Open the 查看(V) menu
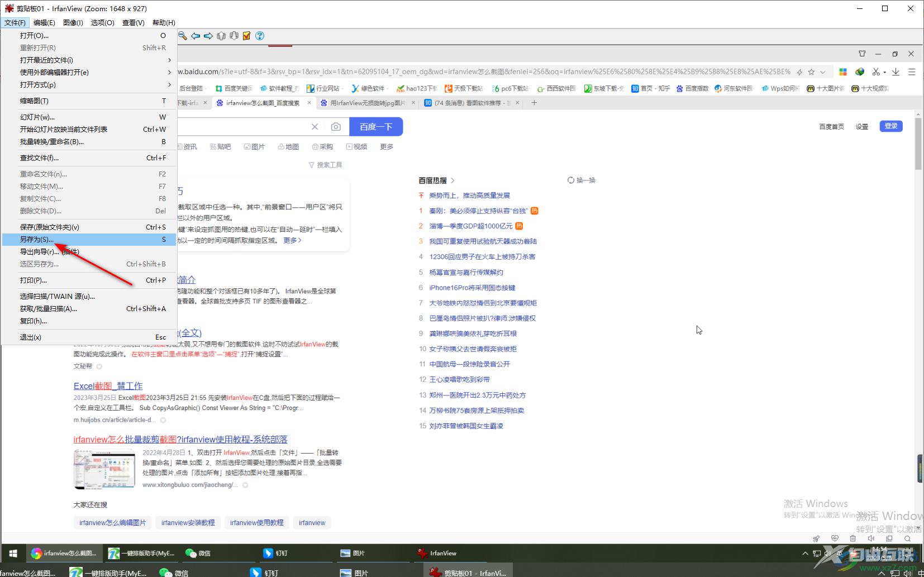This screenshot has height=577, width=924. point(134,22)
